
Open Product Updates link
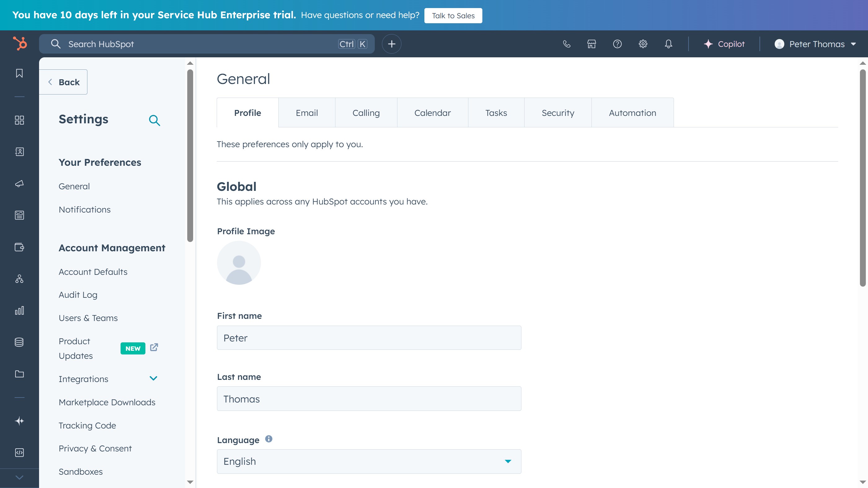point(75,348)
